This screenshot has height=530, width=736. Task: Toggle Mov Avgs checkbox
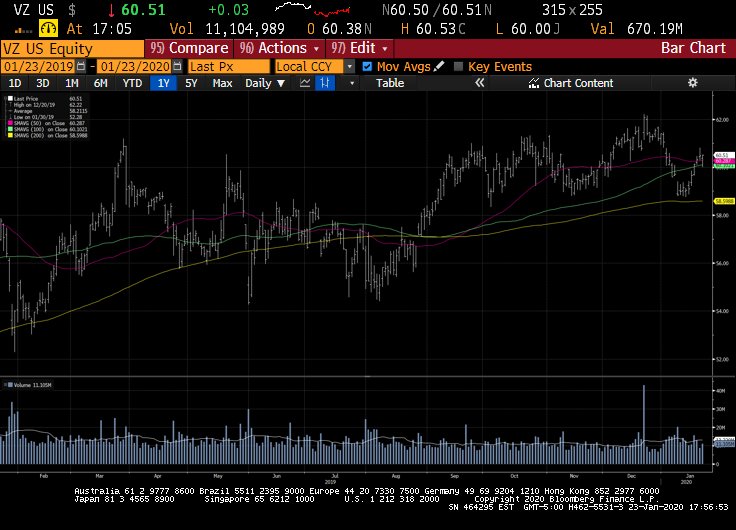(367, 66)
